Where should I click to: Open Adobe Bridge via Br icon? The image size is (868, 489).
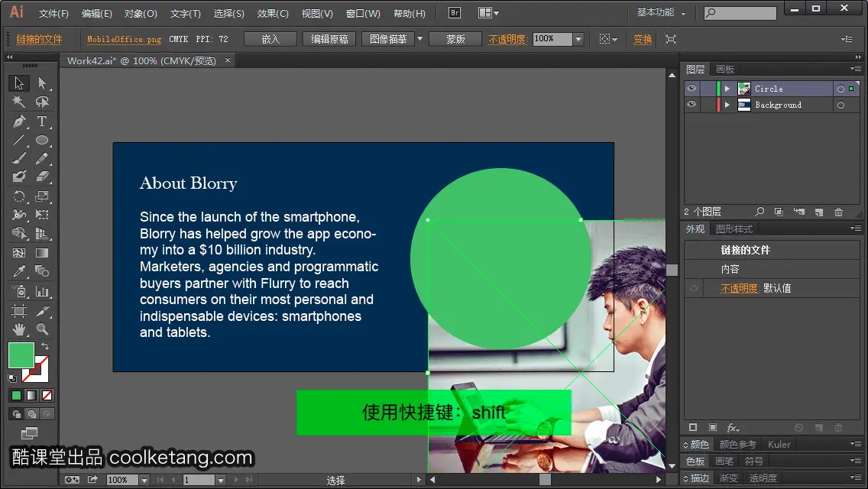click(x=455, y=13)
